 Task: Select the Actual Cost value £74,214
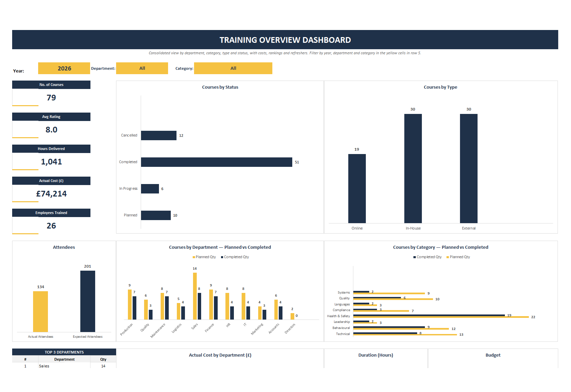point(51,193)
